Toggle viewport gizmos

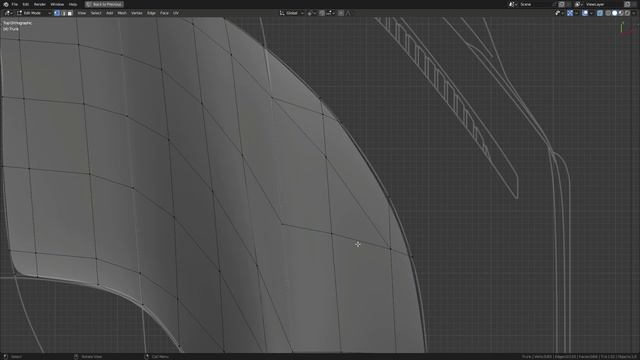[570, 13]
